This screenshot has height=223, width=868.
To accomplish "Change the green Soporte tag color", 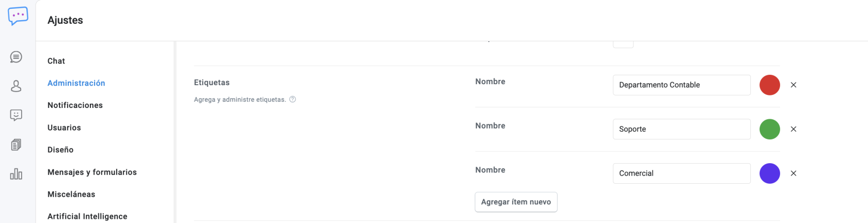I will tap(769, 129).
